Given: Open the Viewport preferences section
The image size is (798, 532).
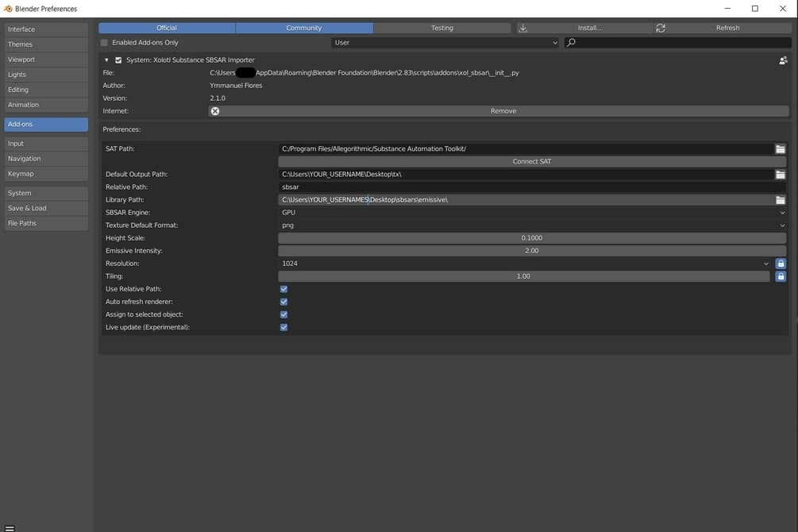Looking at the screenshot, I should point(46,60).
